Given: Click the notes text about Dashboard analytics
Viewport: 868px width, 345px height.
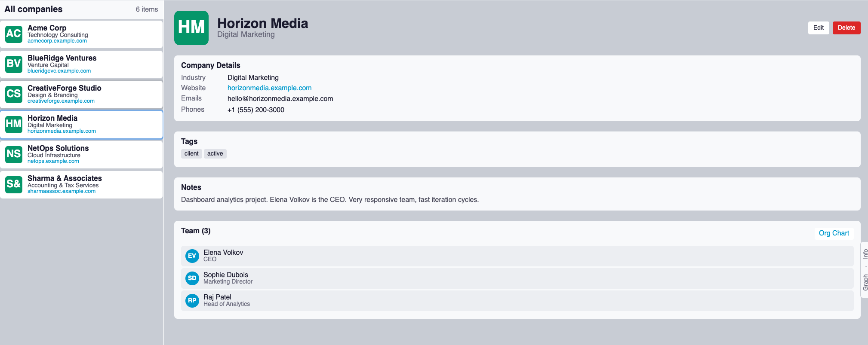Looking at the screenshot, I should (330, 200).
